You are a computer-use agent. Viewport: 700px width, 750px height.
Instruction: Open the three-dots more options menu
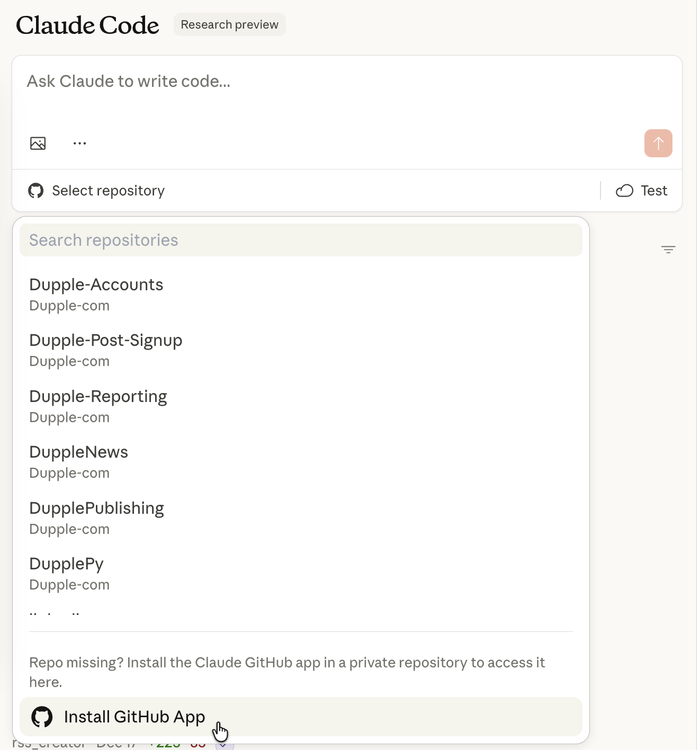click(80, 144)
